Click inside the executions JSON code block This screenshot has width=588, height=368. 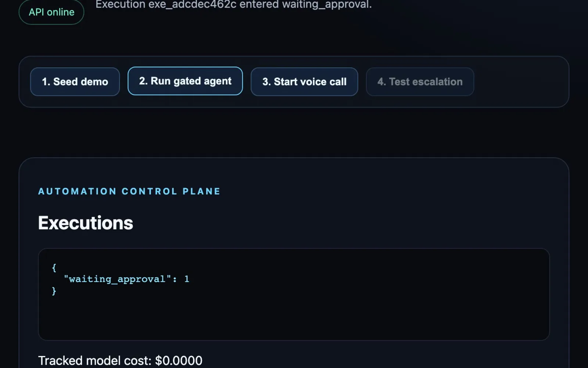click(294, 294)
